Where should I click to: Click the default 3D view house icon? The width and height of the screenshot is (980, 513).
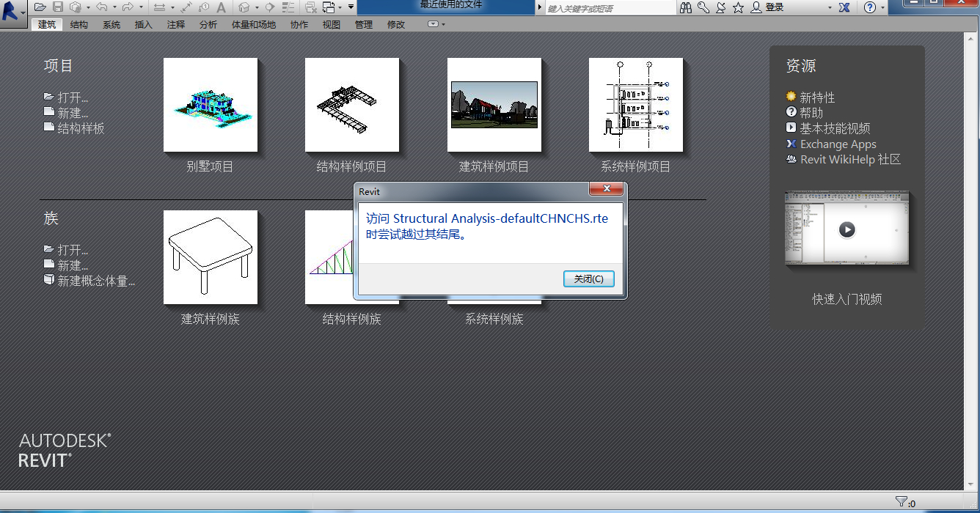point(244,7)
